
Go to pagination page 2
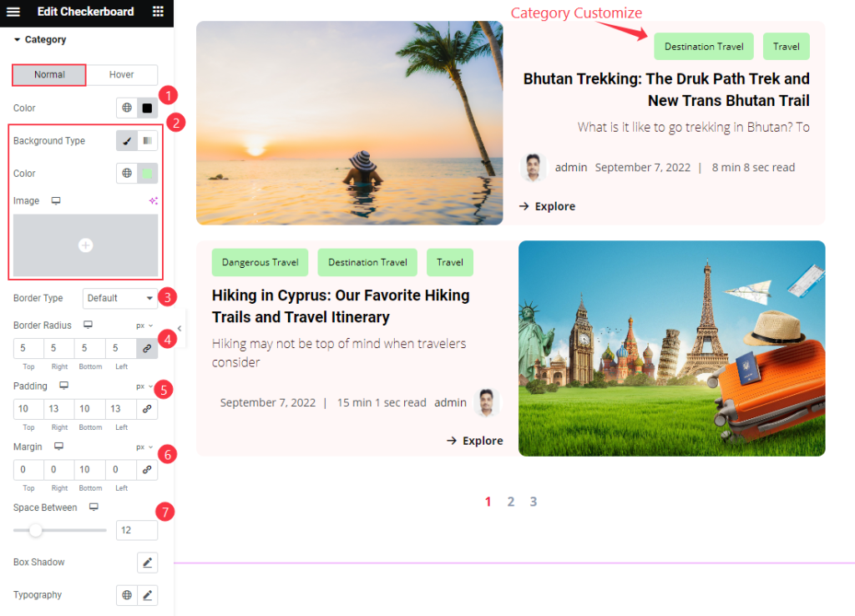pos(511,502)
